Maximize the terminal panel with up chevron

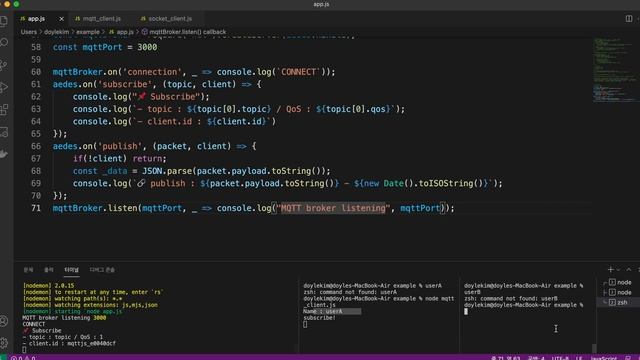(629, 269)
